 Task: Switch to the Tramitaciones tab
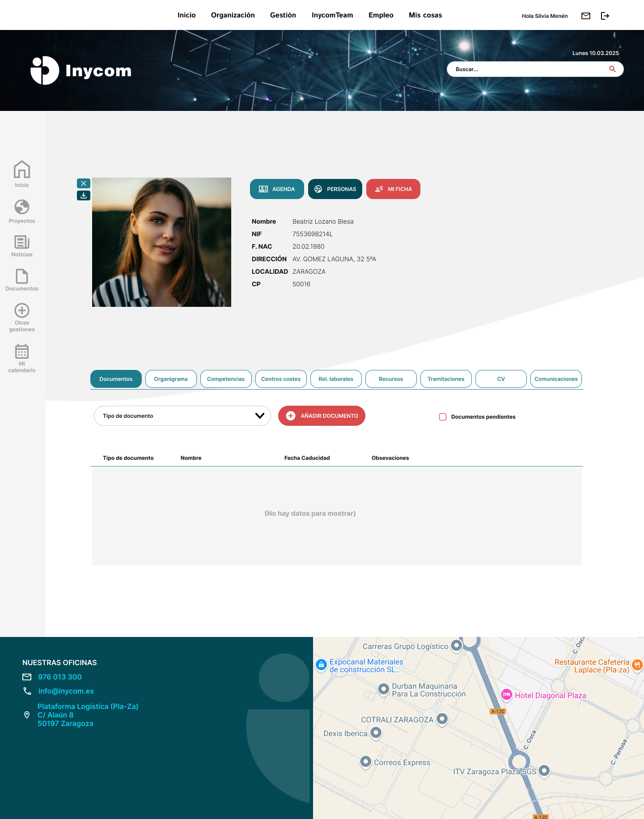[x=446, y=379]
